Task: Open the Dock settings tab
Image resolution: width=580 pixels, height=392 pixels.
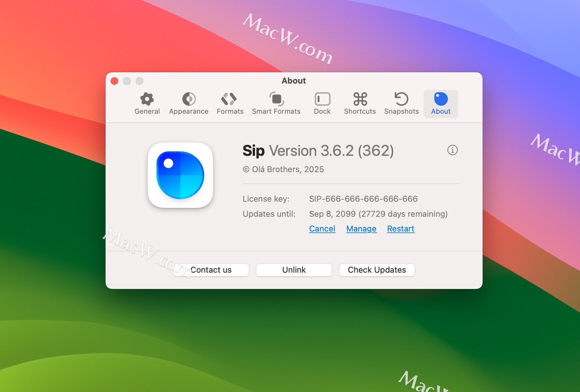Action: [322, 104]
